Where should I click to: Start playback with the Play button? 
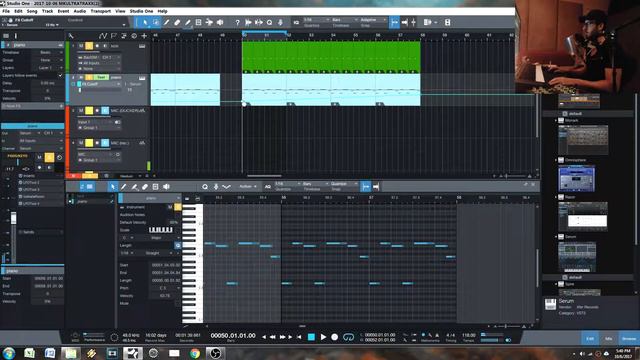click(x=323, y=337)
